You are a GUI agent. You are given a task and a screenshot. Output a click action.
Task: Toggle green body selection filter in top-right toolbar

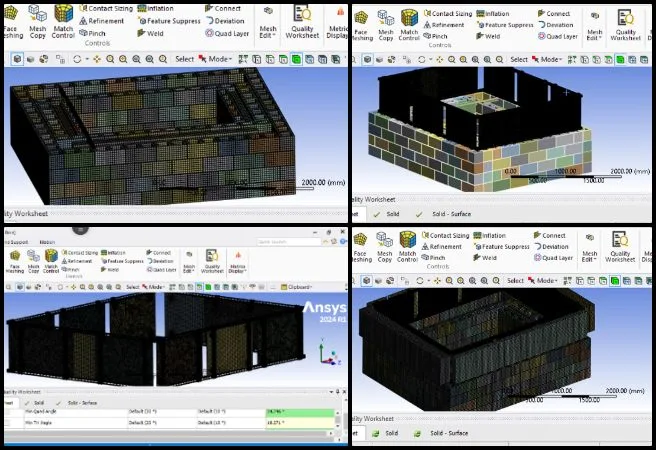(x=620, y=59)
